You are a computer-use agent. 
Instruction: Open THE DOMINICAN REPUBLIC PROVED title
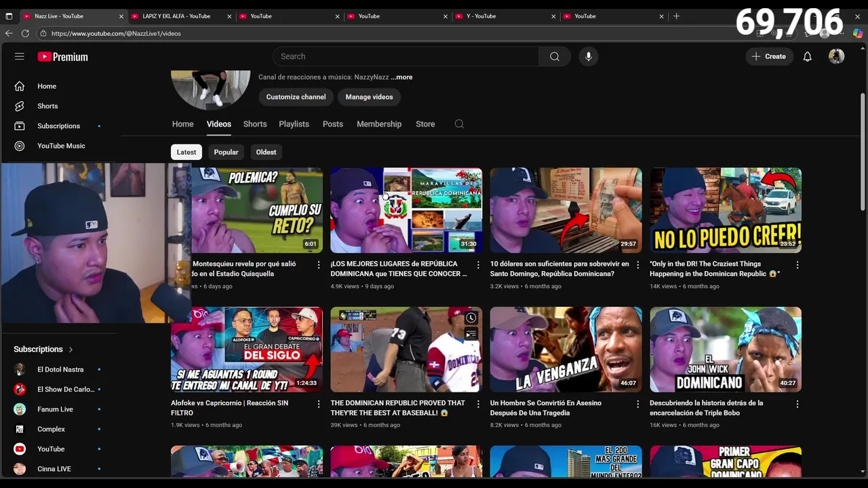[x=397, y=408]
